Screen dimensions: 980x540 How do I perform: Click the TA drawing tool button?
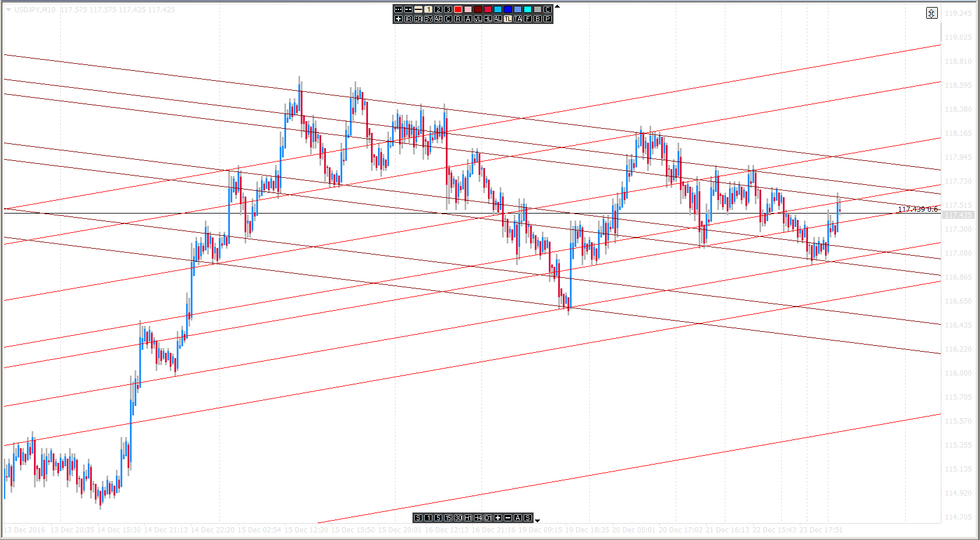(x=518, y=19)
